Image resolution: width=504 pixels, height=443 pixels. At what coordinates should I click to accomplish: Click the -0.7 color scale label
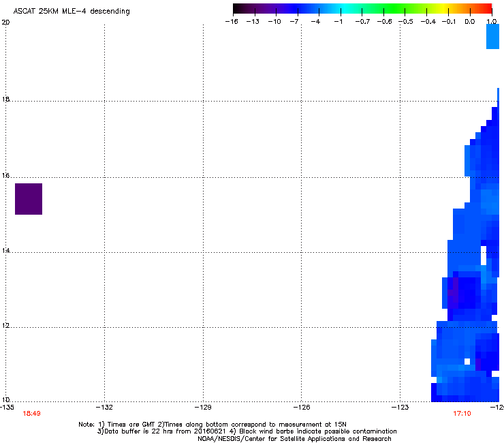(362, 22)
